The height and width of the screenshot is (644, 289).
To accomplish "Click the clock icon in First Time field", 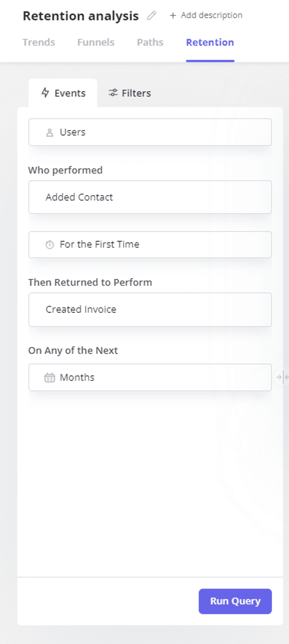I will 50,245.
